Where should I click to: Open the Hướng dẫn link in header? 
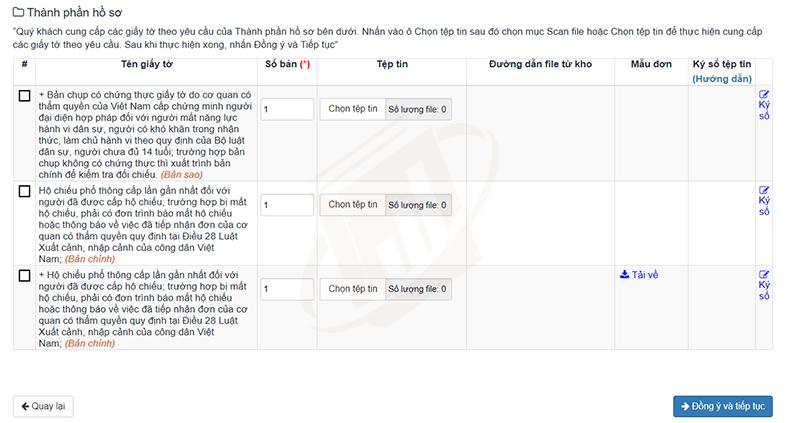pyautogui.click(x=721, y=79)
